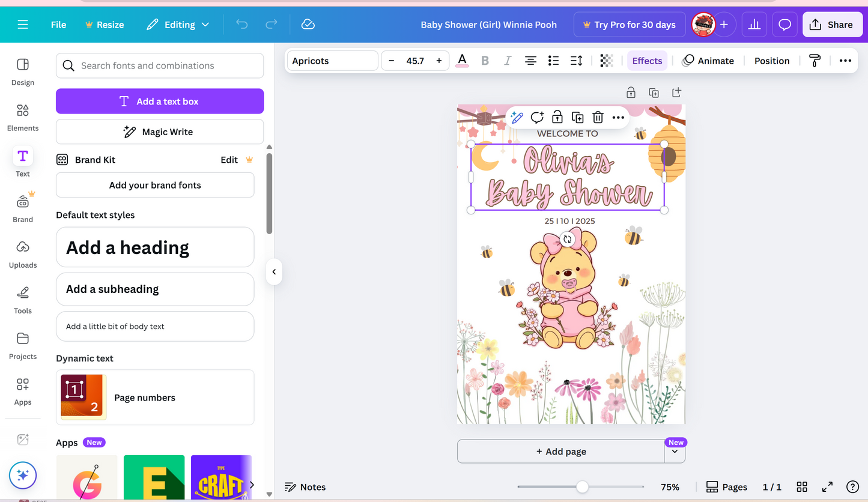Open the File menu
Image resolution: width=868 pixels, height=502 pixels.
[58, 25]
